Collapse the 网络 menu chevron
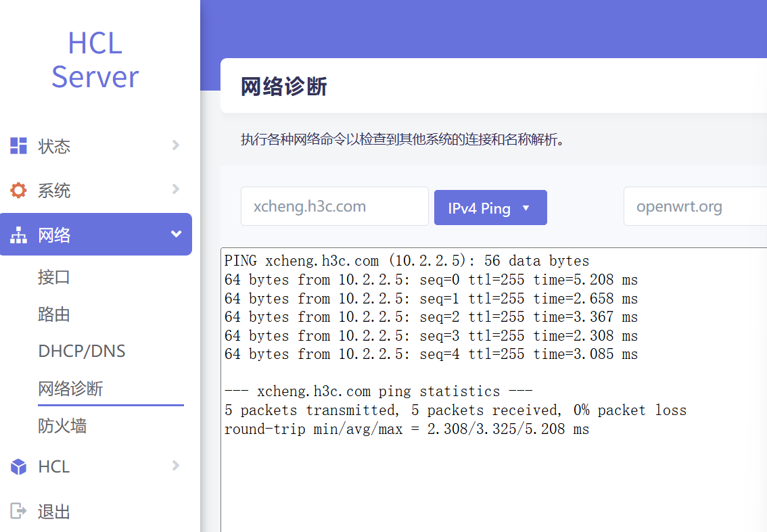The width and height of the screenshot is (767, 532). tap(176, 235)
